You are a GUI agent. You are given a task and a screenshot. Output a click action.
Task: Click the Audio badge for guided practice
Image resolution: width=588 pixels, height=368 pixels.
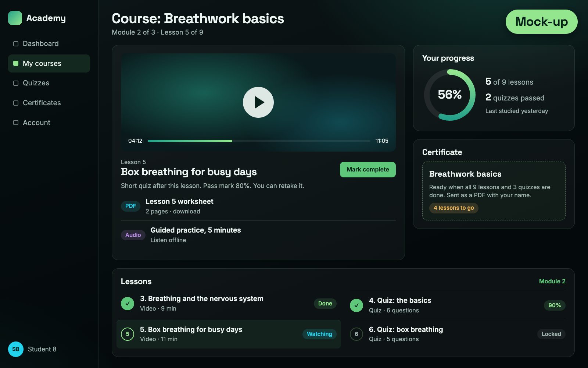[133, 235]
